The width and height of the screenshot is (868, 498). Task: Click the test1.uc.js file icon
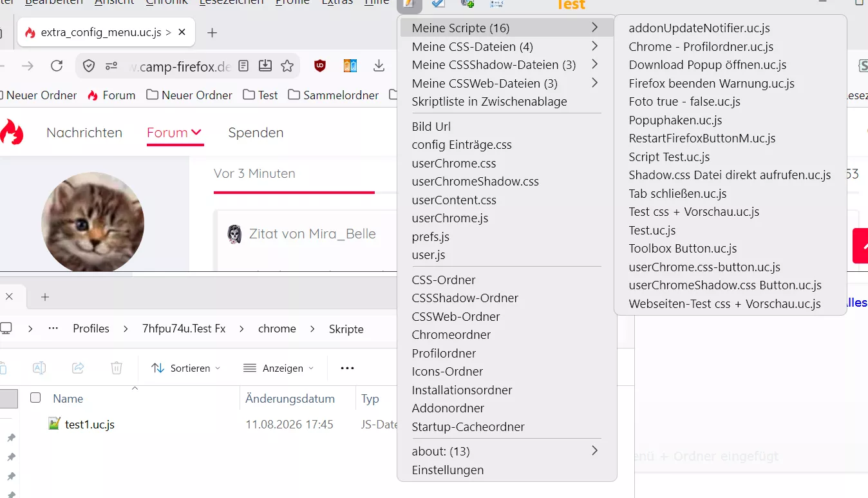point(55,424)
